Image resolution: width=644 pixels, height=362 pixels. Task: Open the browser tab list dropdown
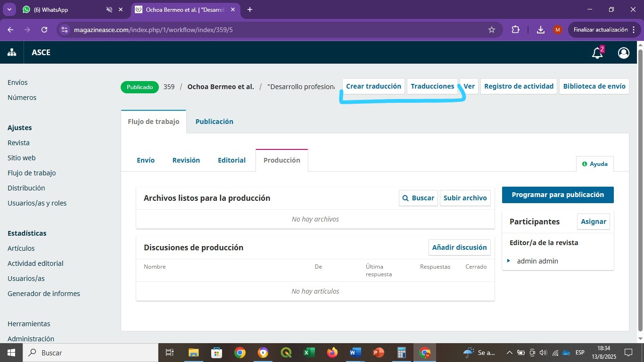click(x=9, y=9)
